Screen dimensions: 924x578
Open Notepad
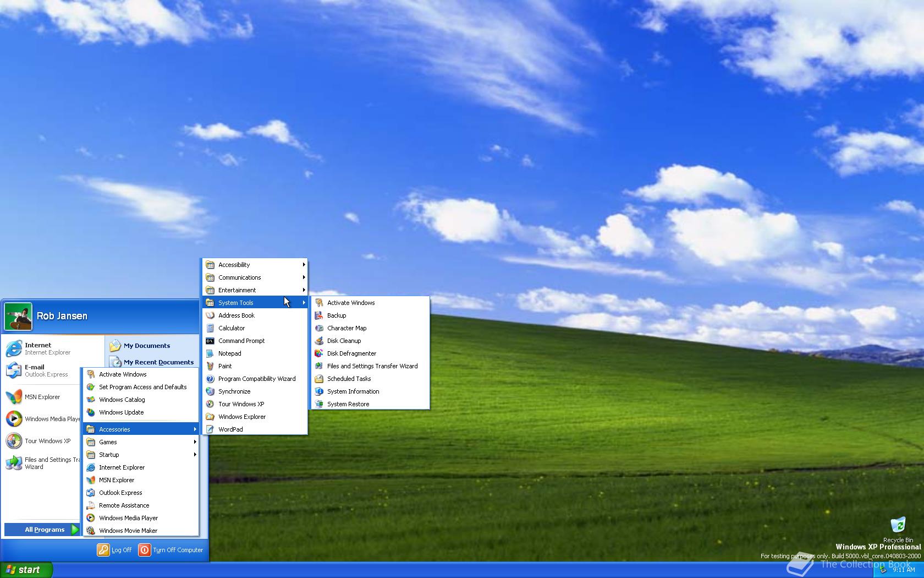pos(230,353)
